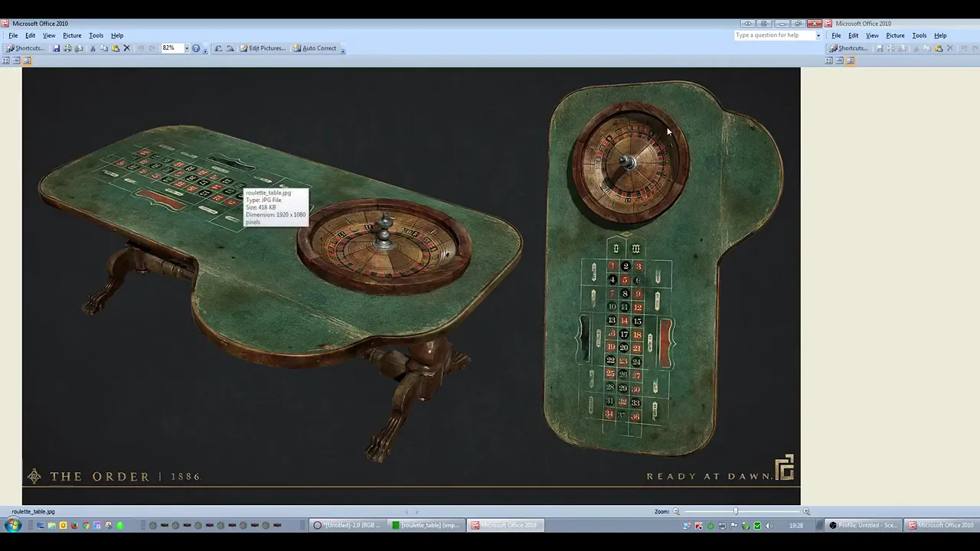
Task: Click Shortcuts in the second Office window
Action: (x=848, y=48)
